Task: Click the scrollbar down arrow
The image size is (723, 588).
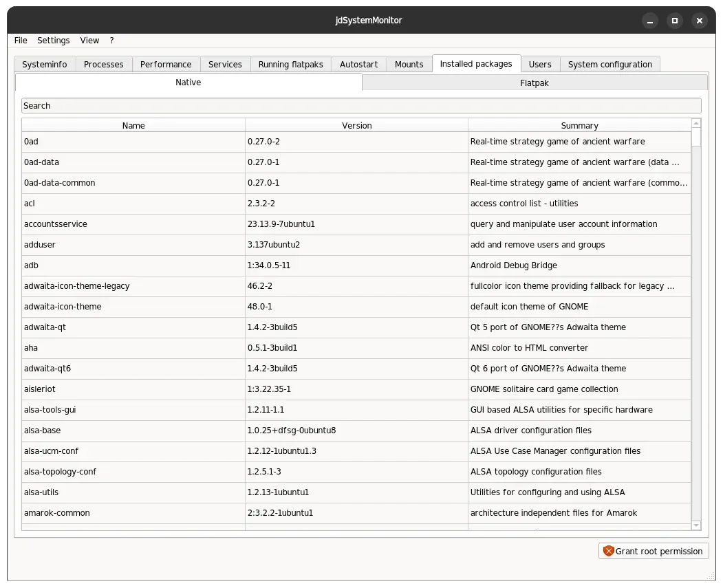Action: coord(696,525)
